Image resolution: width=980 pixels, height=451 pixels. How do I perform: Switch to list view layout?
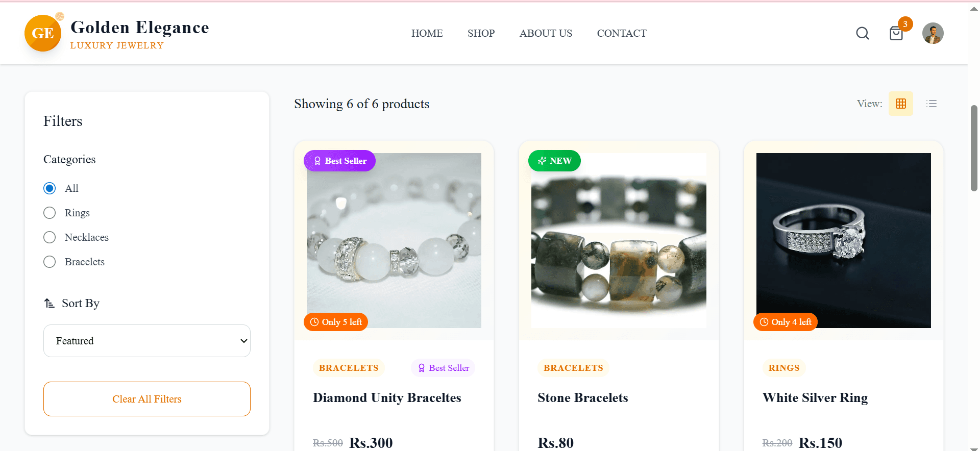tap(932, 104)
